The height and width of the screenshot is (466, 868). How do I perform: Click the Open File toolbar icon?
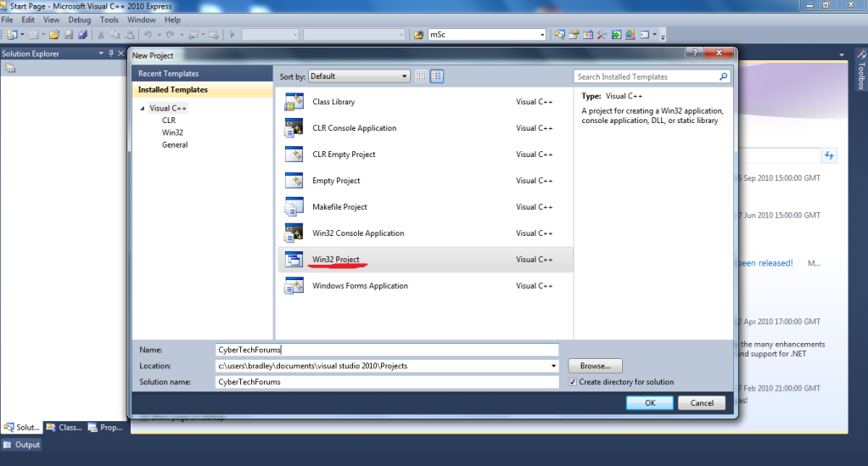coord(55,35)
